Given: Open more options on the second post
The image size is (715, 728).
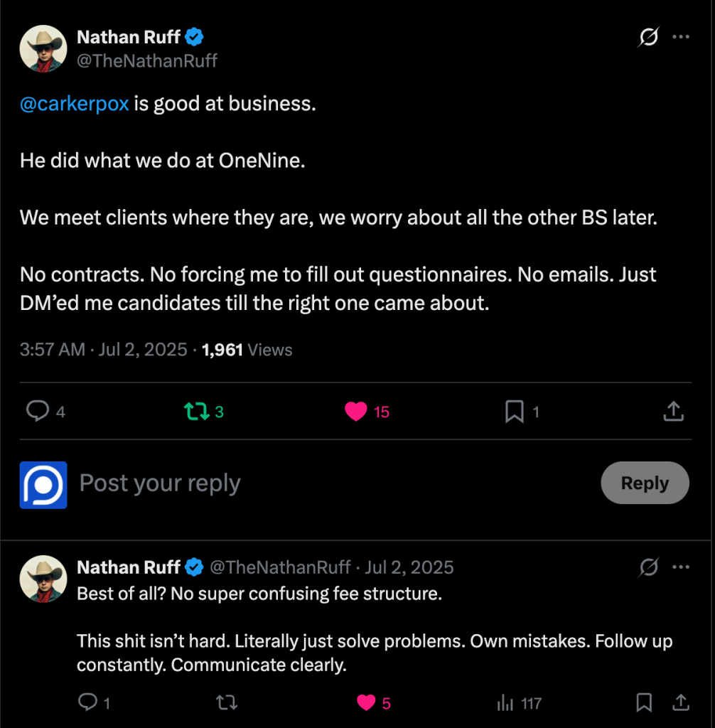Looking at the screenshot, I should 681,567.
